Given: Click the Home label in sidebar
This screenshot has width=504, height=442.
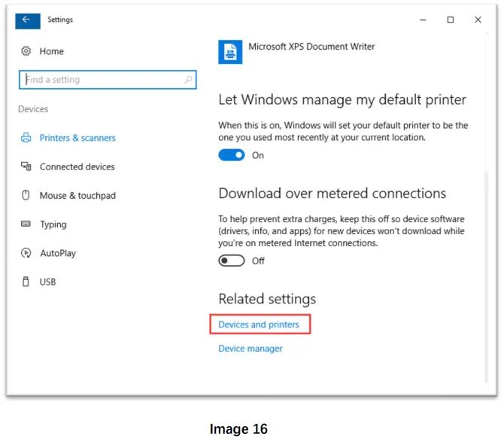Looking at the screenshot, I should 52,51.
